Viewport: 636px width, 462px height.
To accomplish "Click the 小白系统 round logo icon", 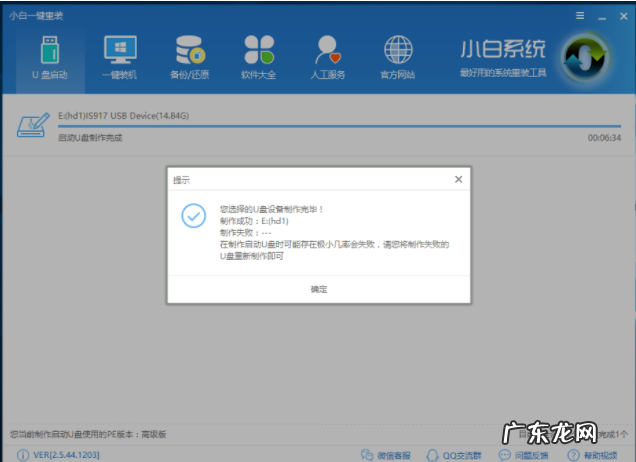I will [585, 57].
